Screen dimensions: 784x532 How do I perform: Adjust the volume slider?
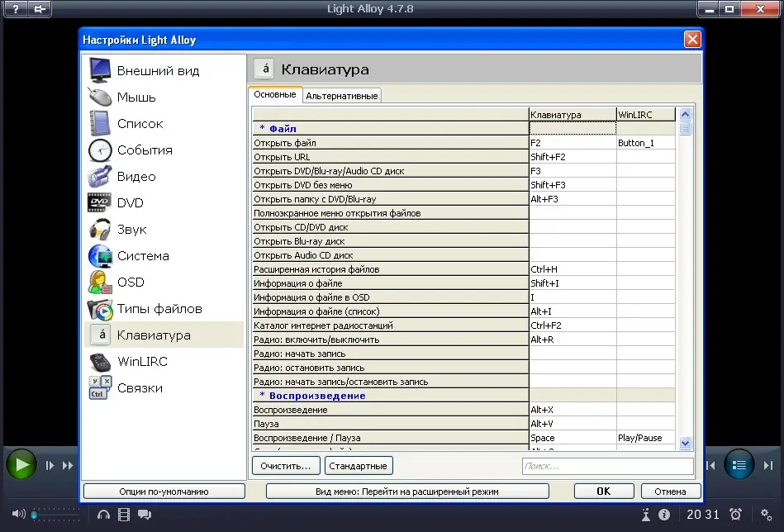55,514
